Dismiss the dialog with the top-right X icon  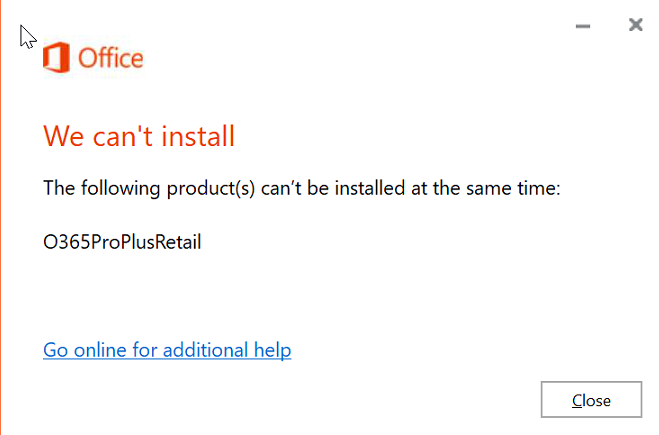coord(635,25)
